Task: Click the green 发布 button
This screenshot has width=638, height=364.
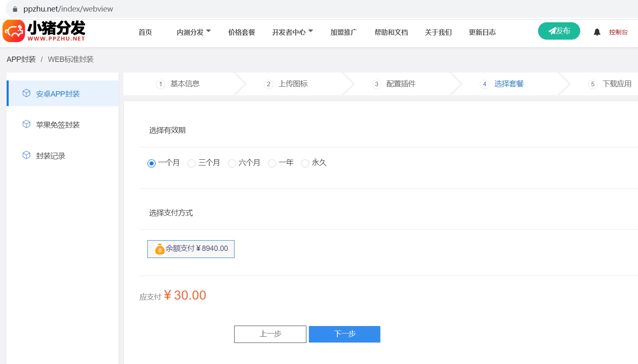Action: point(559,31)
